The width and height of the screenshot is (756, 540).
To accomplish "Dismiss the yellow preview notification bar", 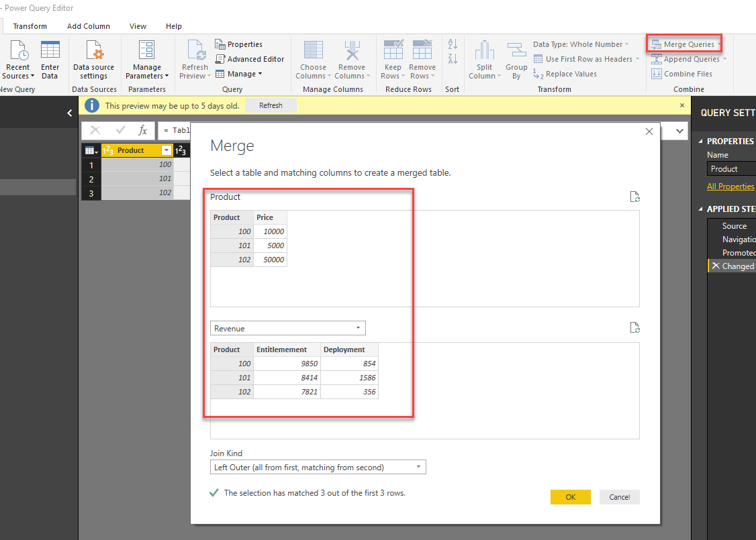I will tap(681, 105).
